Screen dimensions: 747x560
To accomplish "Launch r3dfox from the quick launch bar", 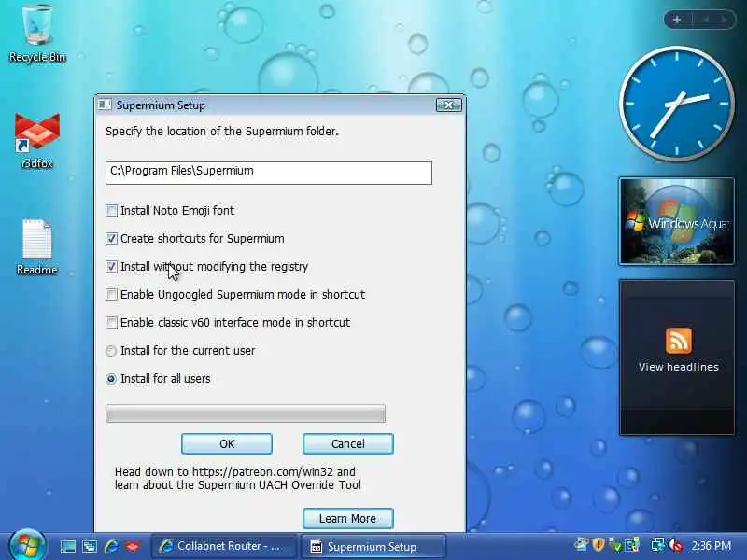I will coord(133,546).
